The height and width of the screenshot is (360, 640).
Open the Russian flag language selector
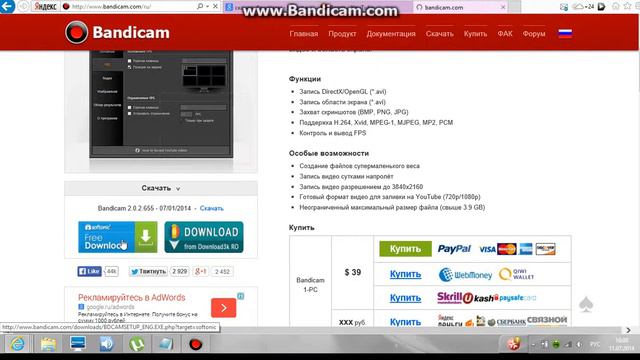[565, 33]
